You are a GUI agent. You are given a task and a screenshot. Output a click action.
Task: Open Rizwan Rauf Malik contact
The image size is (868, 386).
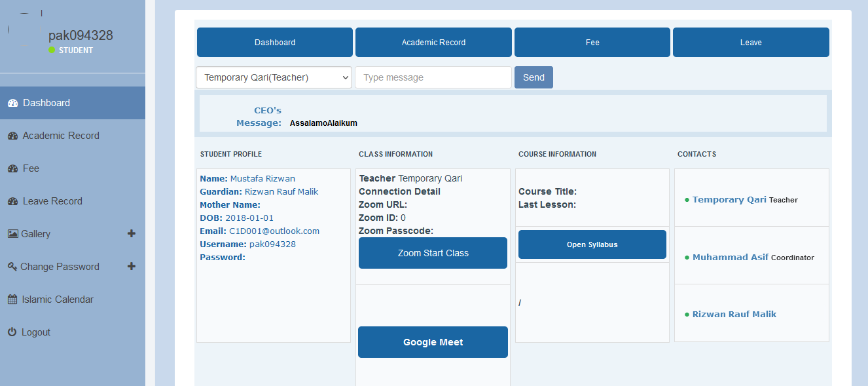[x=734, y=314]
